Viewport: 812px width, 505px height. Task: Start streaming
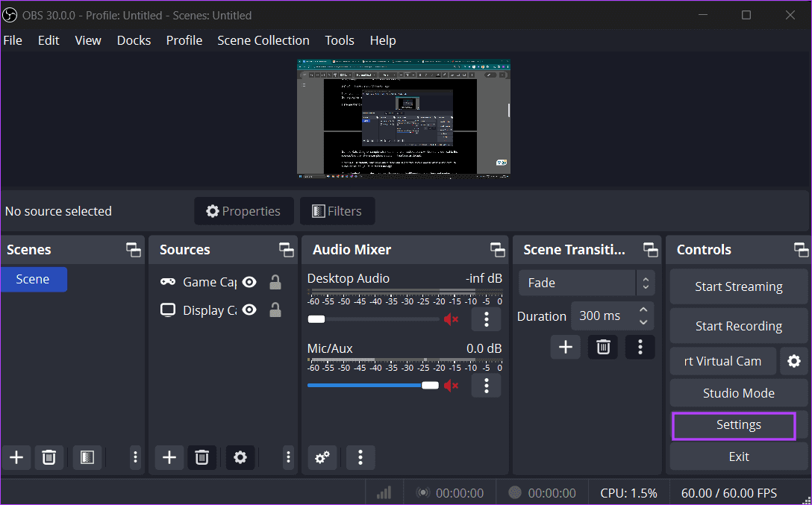738,286
